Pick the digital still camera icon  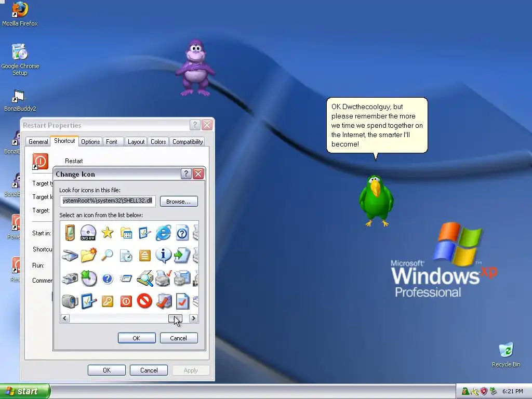click(70, 278)
